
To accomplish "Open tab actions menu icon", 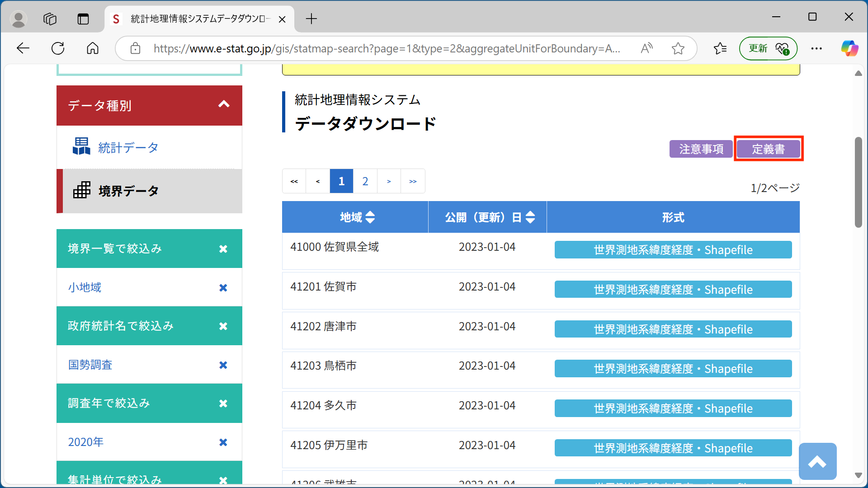I will click(x=83, y=19).
